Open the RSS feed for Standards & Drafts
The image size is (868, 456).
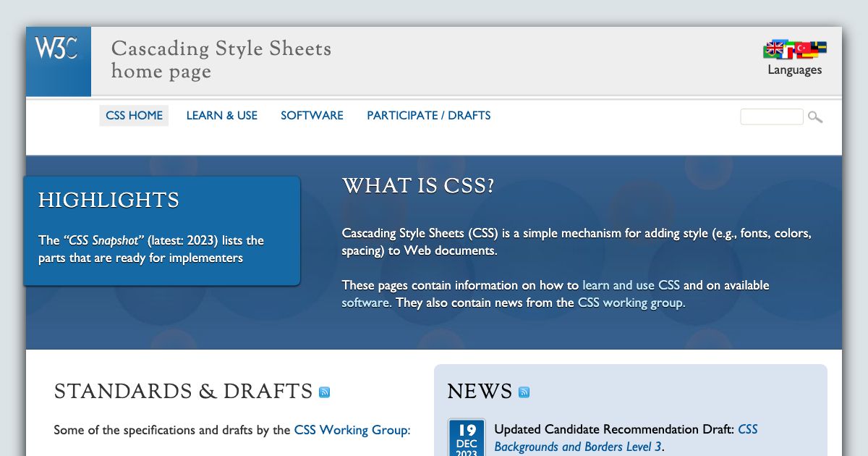[325, 392]
